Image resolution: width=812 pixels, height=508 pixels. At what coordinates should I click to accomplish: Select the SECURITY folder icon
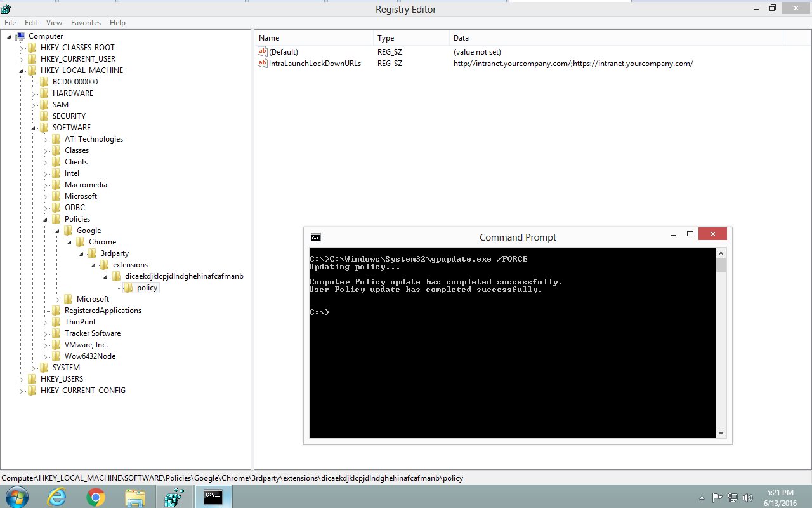(44, 116)
